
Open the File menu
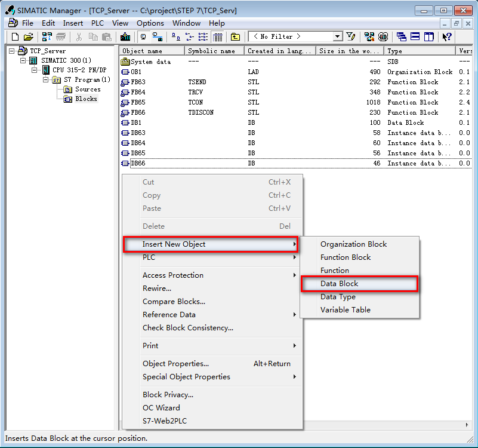[27, 23]
